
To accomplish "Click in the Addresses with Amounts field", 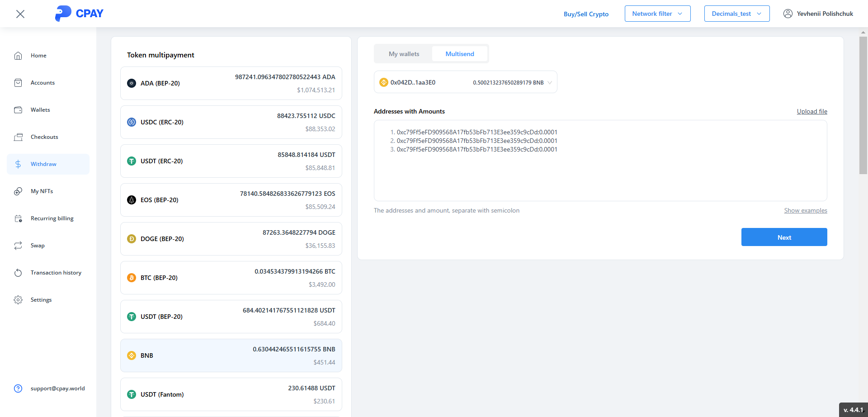I will tap(600, 176).
